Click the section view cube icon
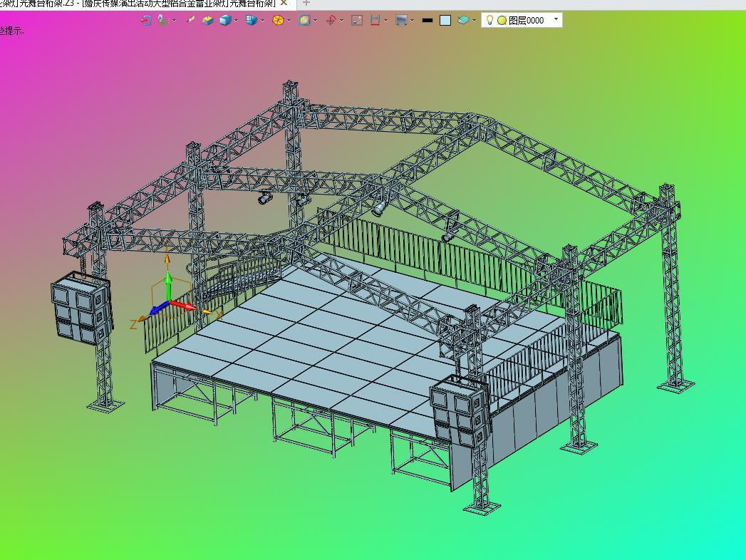This screenshot has height=560, width=746. [x=250, y=20]
